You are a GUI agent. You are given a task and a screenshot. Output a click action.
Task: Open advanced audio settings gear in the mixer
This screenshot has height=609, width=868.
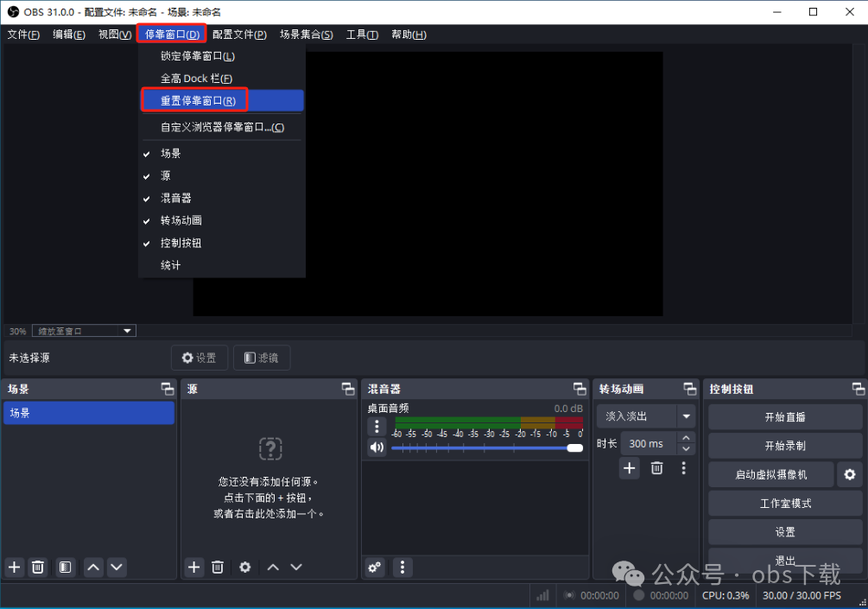[374, 568]
